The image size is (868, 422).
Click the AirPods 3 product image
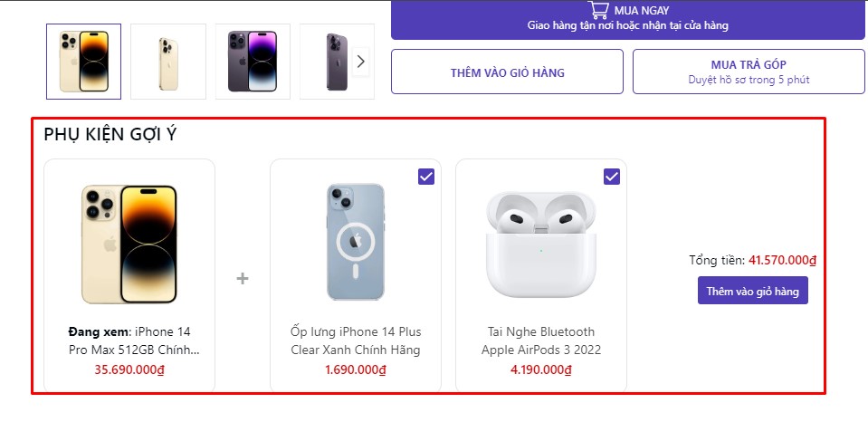(541, 244)
